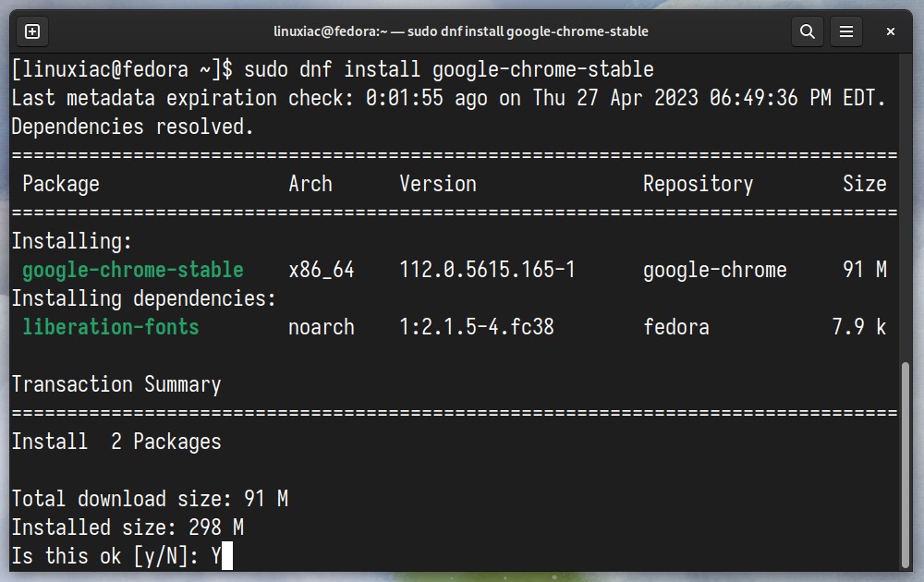Image resolution: width=924 pixels, height=582 pixels.
Task: Click the 'Install 2 Packages' line
Action: 116,442
